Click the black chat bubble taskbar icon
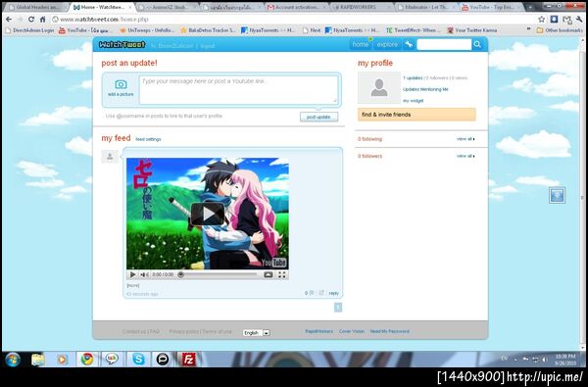Viewport: 588px width, 387px height. 163,360
